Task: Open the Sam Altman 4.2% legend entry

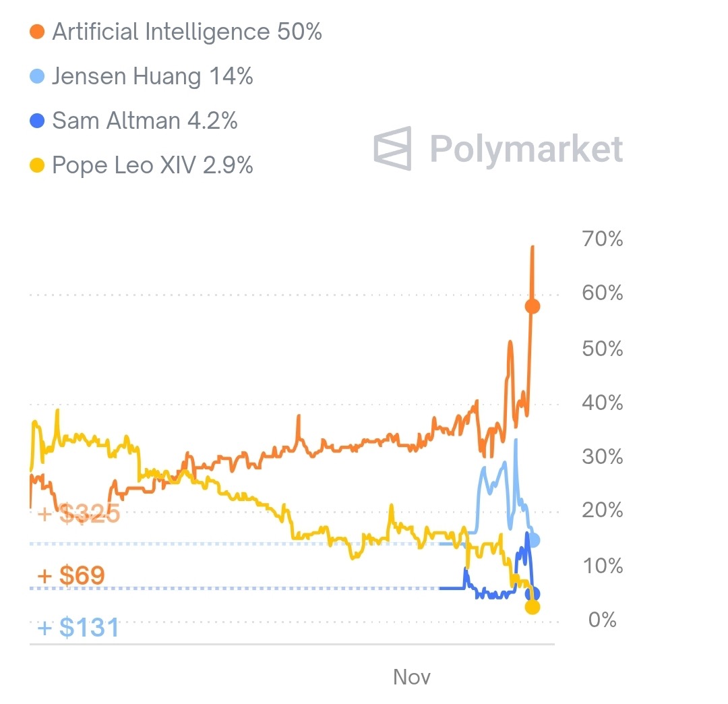Action: click(x=144, y=121)
